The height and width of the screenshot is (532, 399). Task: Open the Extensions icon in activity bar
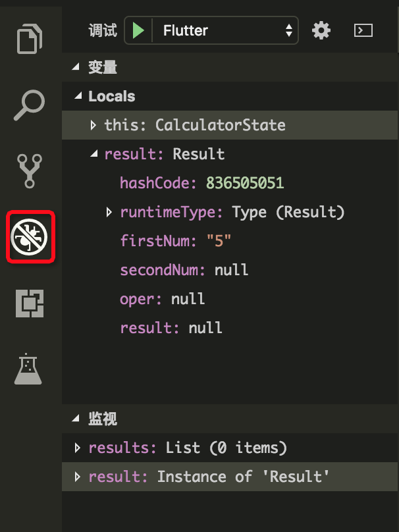click(x=30, y=304)
